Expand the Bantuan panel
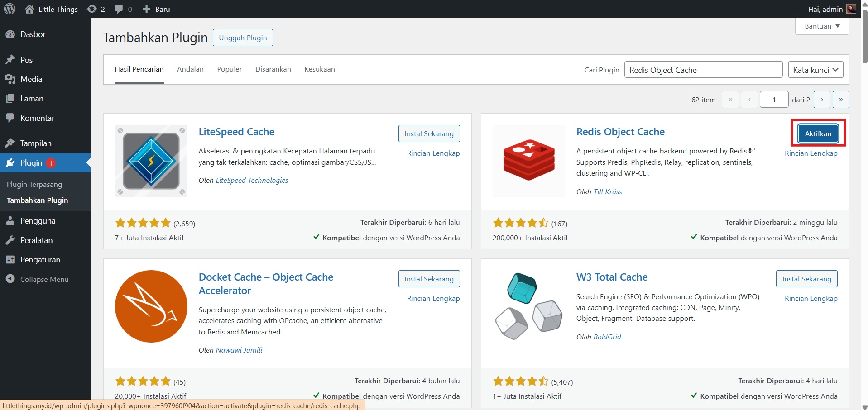 click(821, 26)
